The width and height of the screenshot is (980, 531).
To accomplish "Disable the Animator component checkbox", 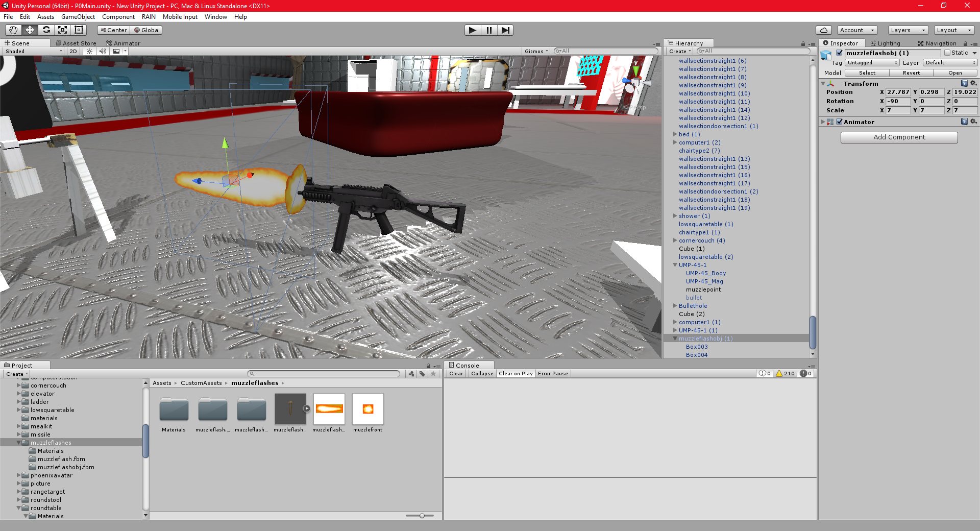I will (839, 122).
